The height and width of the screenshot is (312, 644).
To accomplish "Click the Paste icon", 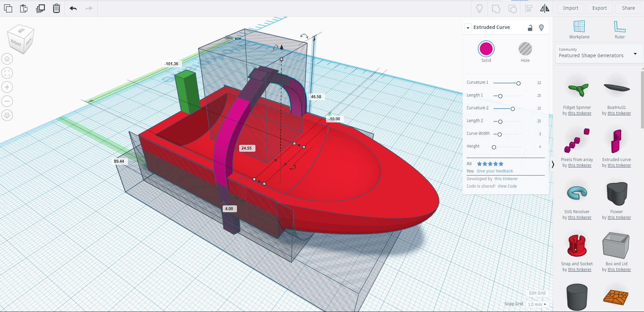I will click(x=24, y=8).
